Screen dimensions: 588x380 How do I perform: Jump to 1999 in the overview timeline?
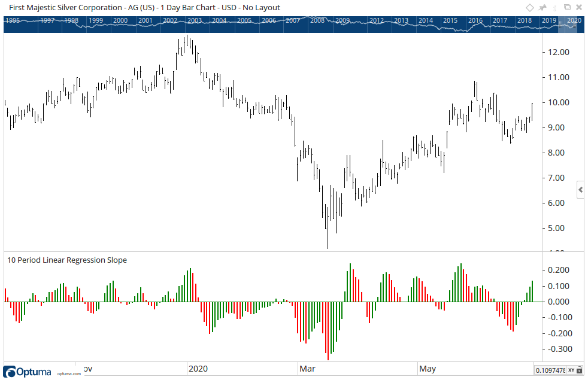[96, 20]
